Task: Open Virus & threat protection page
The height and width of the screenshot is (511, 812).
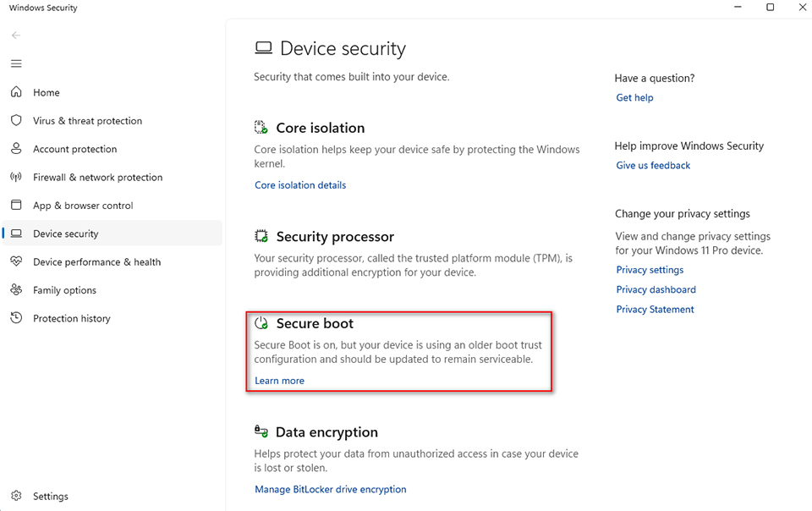Action: click(x=112, y=121)
